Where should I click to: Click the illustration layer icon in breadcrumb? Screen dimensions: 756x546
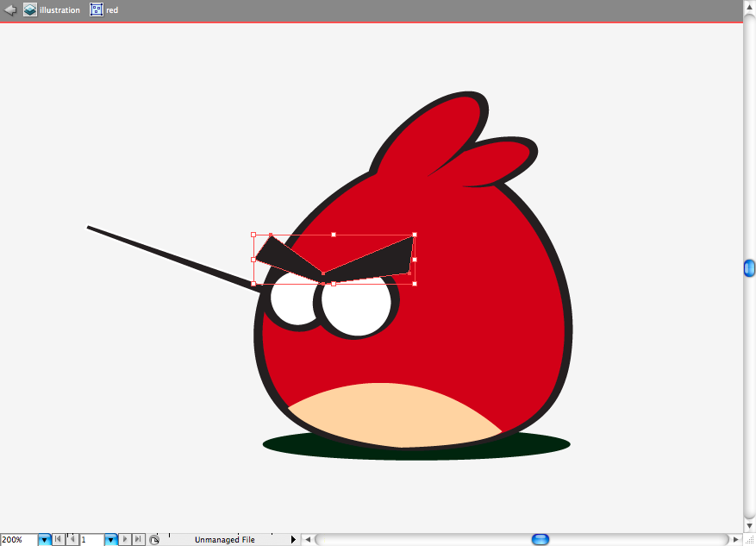(30, 9)
